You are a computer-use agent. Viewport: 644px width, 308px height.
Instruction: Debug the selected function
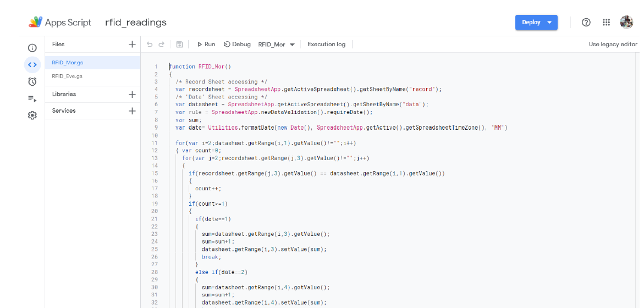(x=237, y=45)
